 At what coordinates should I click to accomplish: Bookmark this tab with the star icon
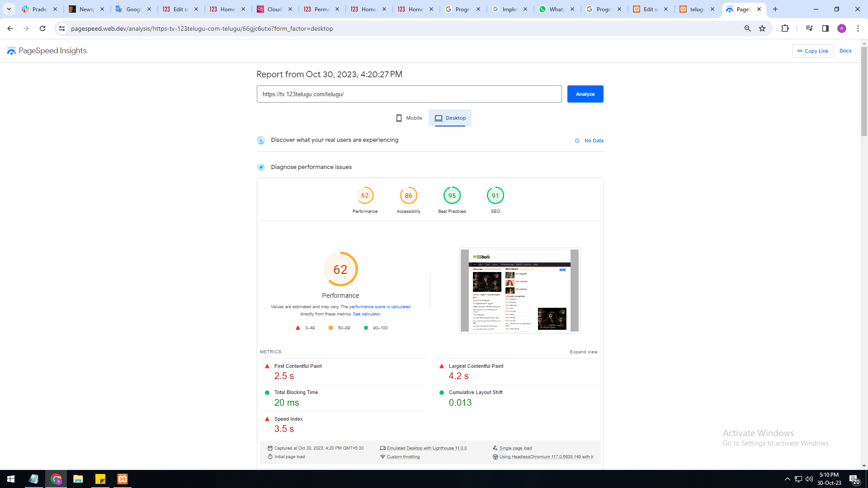(x=762, y=28)
